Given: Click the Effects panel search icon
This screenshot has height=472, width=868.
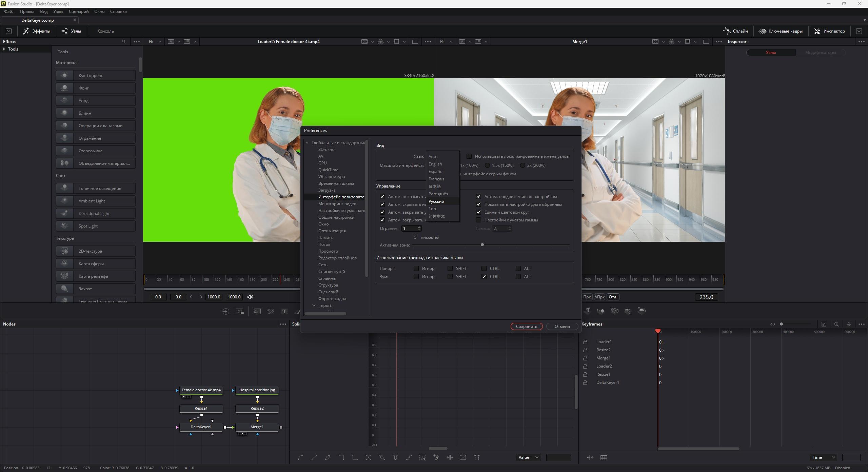Looking at the screenshot, I should pos(124,42).
